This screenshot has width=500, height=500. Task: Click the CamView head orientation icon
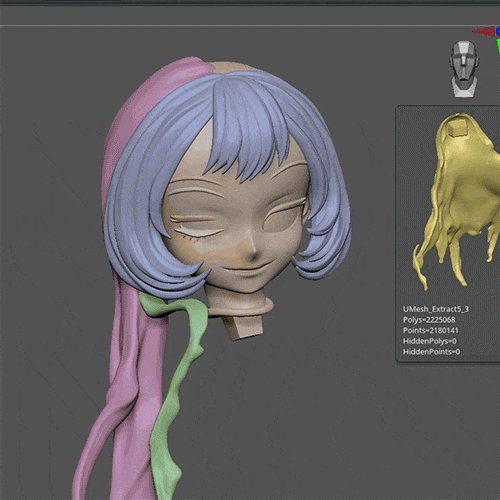464,69
